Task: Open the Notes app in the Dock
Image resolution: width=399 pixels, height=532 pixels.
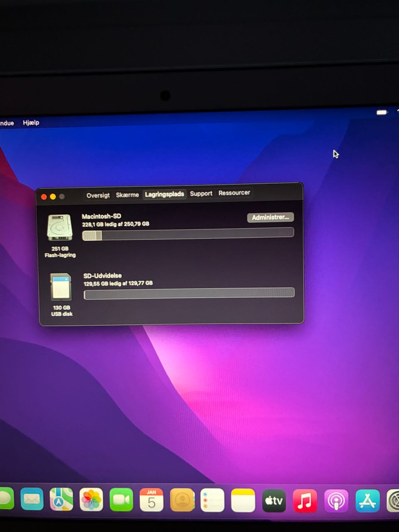Action: (x=243, y=500)
